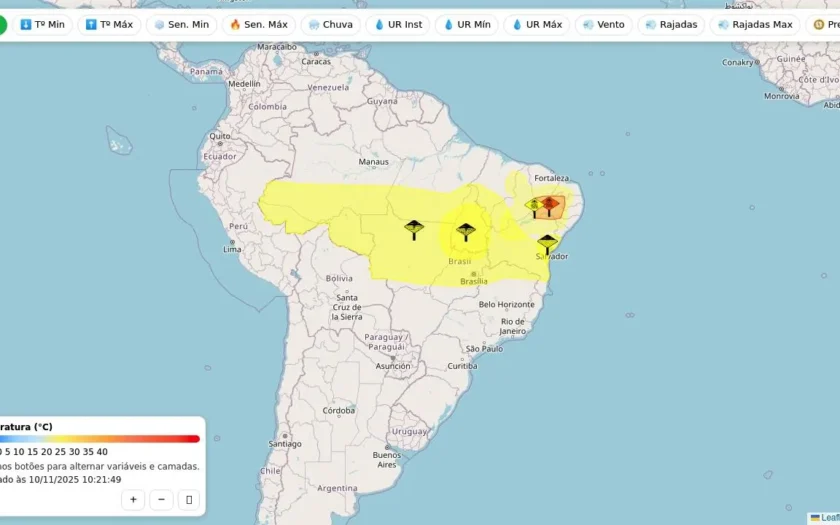Click the Rajadas Max icon
840x525 pixels.
tap(723, 25)
